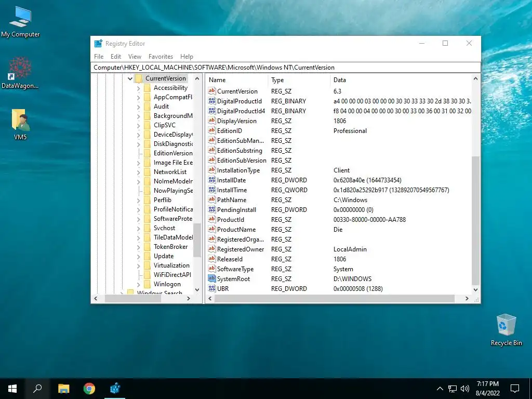Screen dimensions: 532x399
Task: Select the CurrentVersion folder icon in tree
Action: tap(138, 78)
